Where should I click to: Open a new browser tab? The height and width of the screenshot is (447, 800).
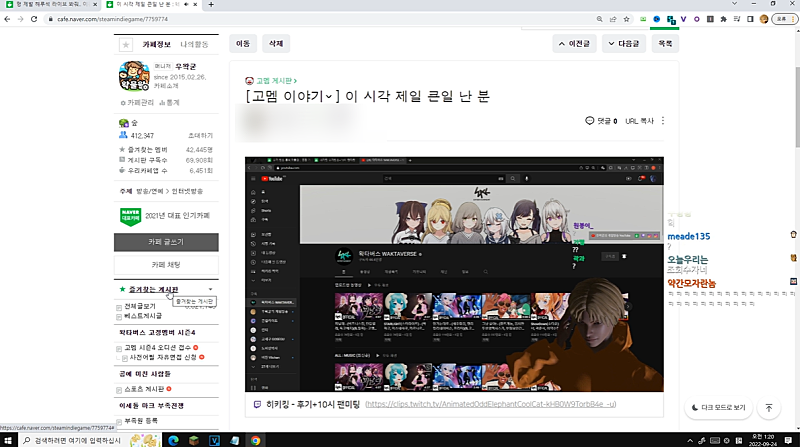211,5
